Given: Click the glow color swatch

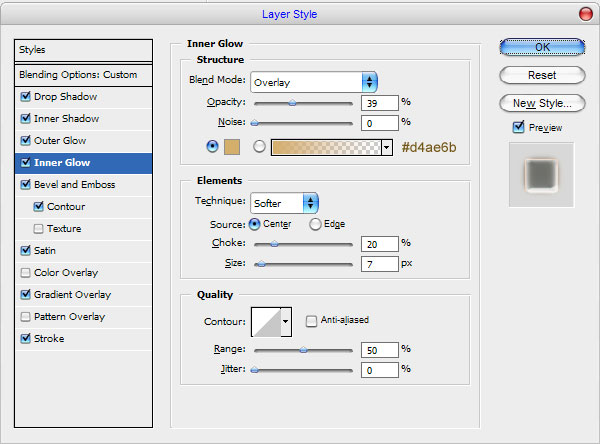Looking at the screenshot, I should click(x=232, y=147).
